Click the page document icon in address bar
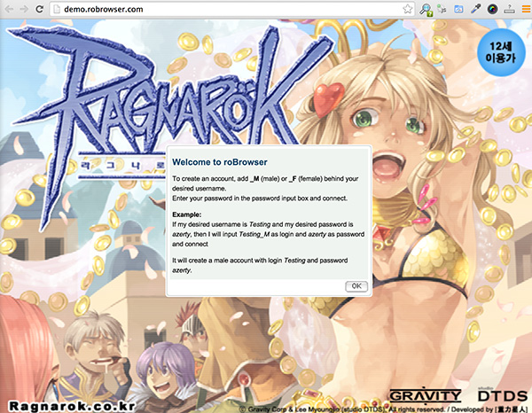Screen dimensions: 532x413 [x=57, y=9]
